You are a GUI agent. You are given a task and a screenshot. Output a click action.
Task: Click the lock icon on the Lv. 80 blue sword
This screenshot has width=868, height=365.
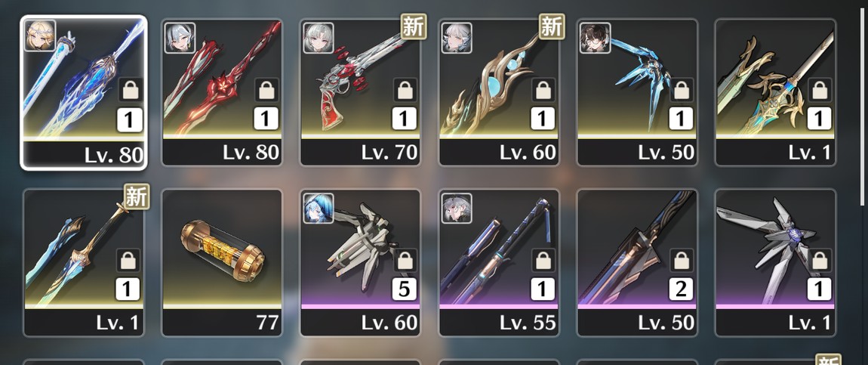coord(131,90)
